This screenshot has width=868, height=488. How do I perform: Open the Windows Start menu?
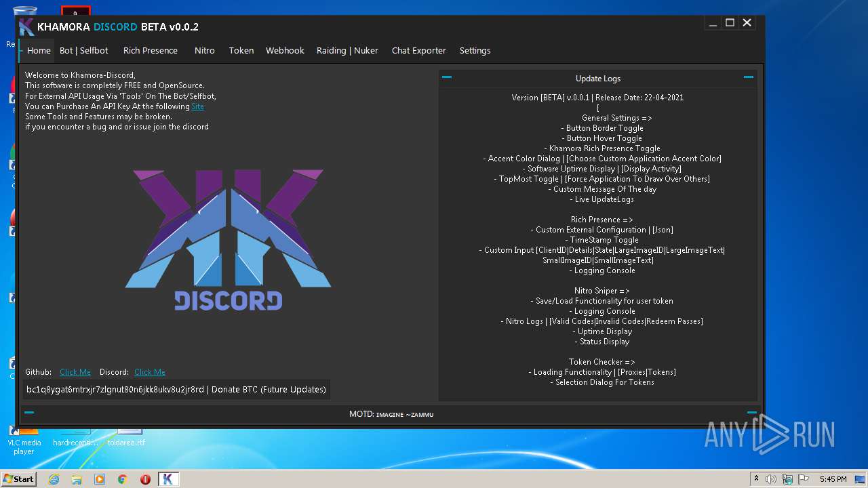pyautogui.click(x=19, y=479)
